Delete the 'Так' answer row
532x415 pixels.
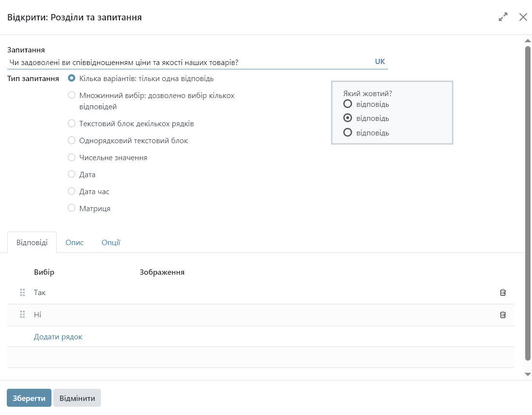(x=503, y=293)
